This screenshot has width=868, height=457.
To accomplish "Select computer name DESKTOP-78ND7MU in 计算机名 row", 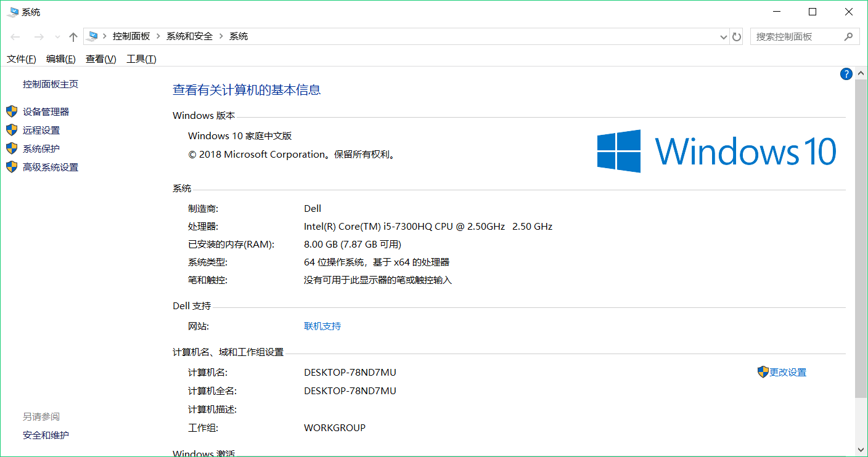I will tap(350, 373).
